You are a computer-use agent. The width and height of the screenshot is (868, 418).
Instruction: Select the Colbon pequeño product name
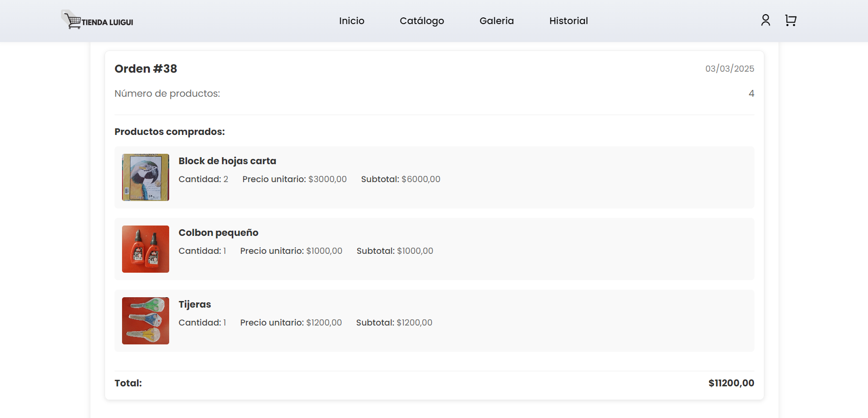pos(218,233)
